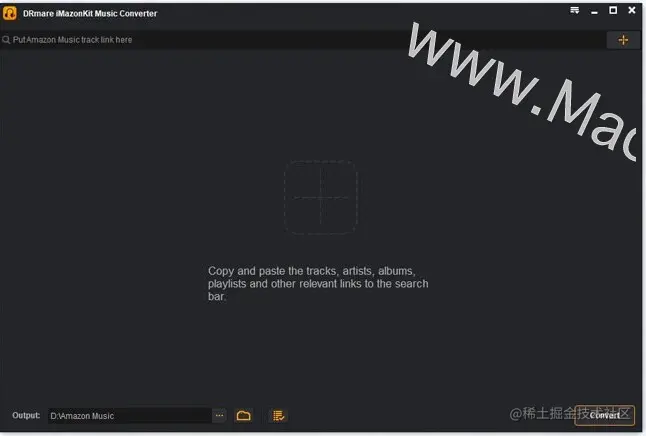Click the Output label

click(26, 415)
